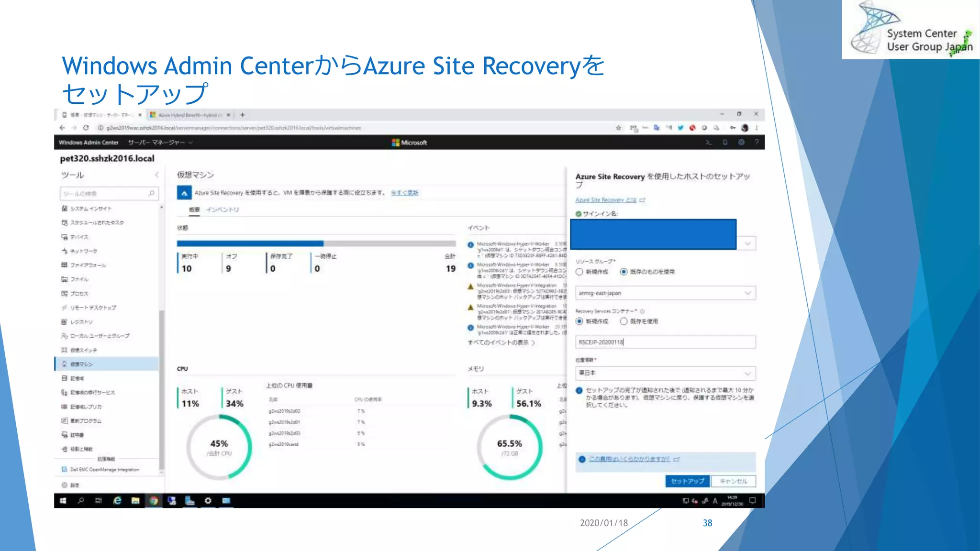Select 既存のものを使用 for resource group

624,272
